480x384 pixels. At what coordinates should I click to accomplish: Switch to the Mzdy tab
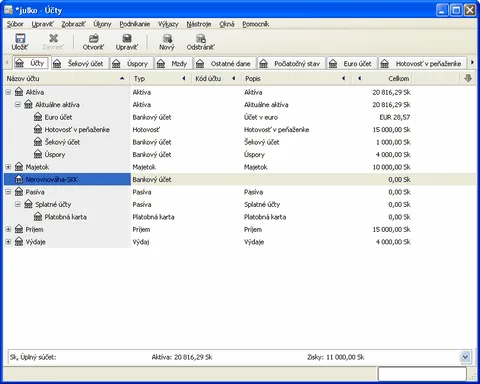pyautogui.click(x=173, y=63)
